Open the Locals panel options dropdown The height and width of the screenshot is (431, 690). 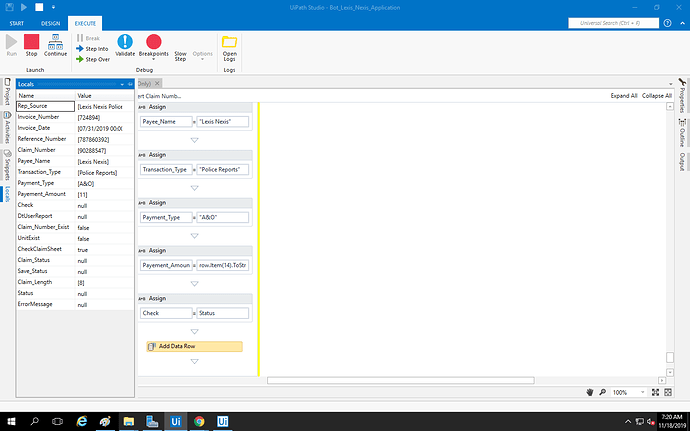(x=122, y=84)
